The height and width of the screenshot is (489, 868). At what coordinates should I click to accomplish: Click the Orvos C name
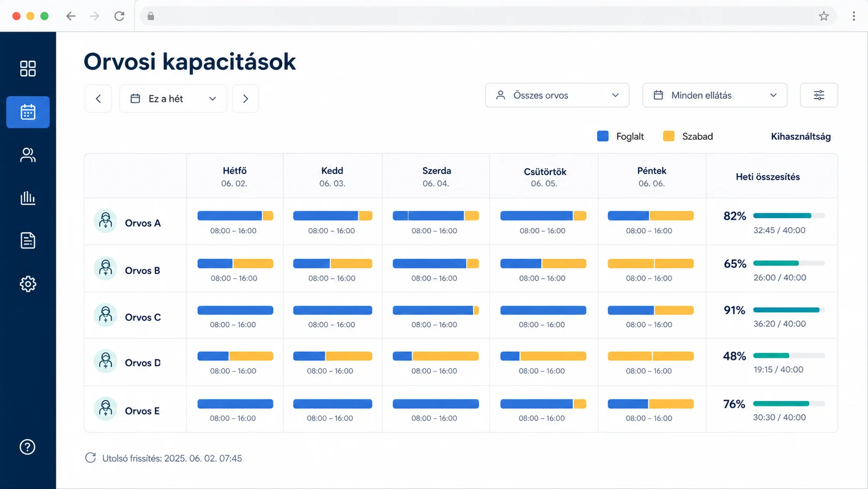[x=143, y=317]
